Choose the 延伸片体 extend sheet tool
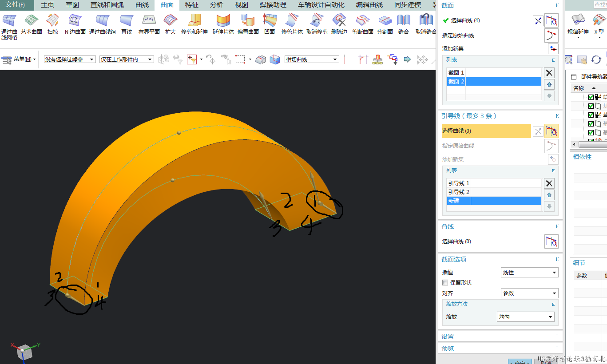The height and width of the screenshot is (364, 607). pos(223,24)
